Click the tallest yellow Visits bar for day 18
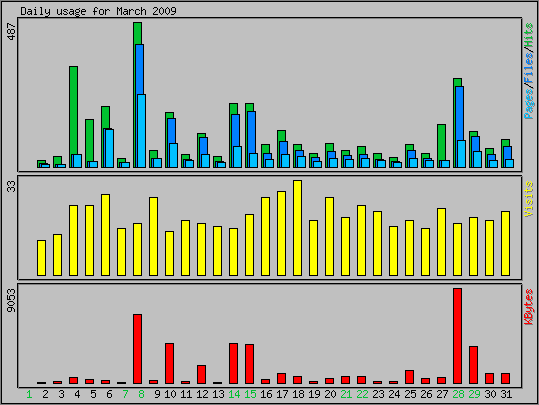Viewport: 539px width, 405px height. (297, 228)
